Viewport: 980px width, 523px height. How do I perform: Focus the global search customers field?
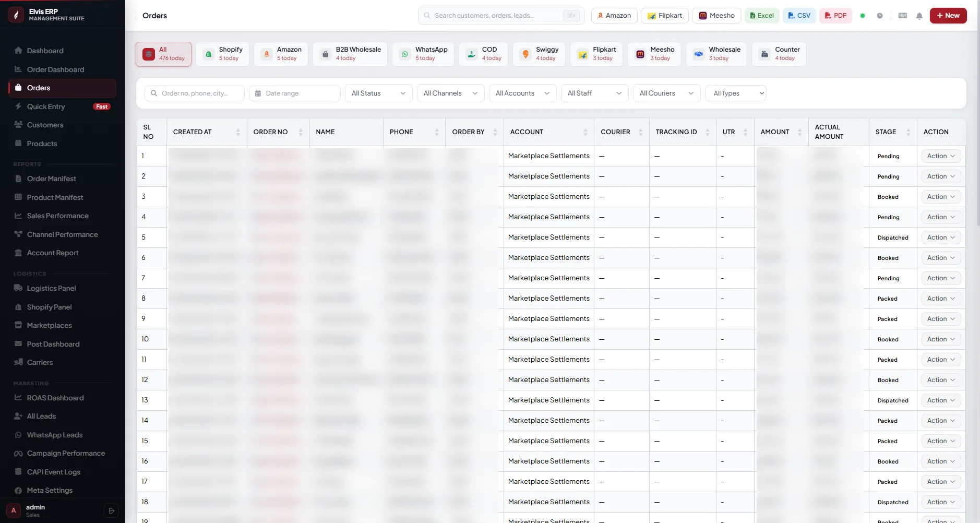[501, 16]
